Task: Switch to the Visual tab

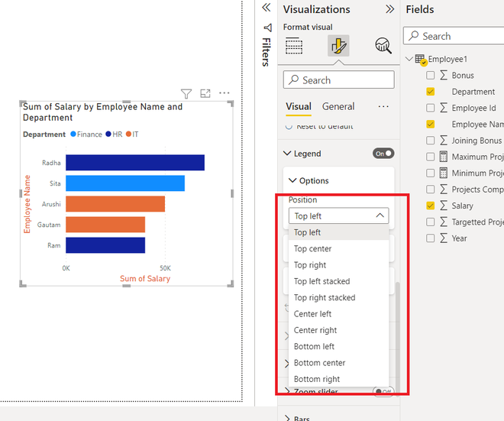Action: pos(299,106)
